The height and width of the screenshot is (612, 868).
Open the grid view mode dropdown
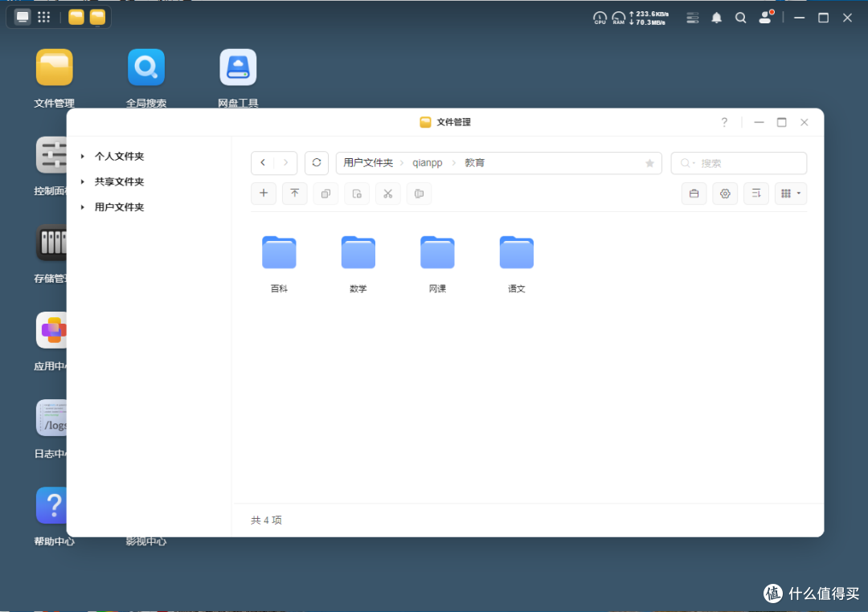point(791,193)
